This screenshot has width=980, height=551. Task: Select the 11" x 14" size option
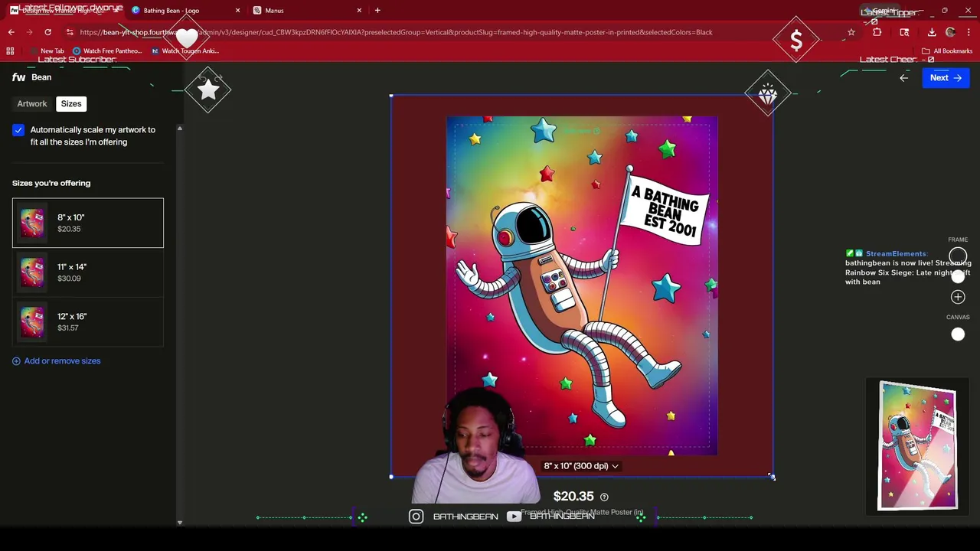point(88,272)
